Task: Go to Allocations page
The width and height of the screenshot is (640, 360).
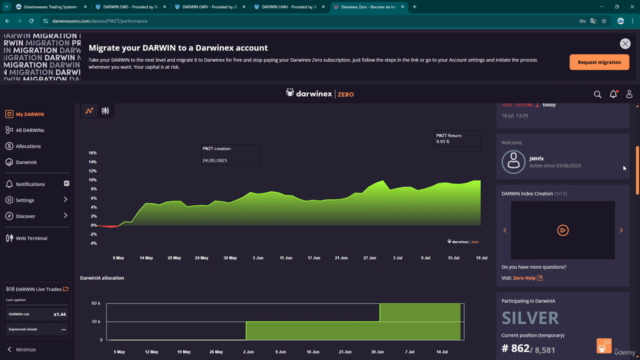Action: point(23,146)
